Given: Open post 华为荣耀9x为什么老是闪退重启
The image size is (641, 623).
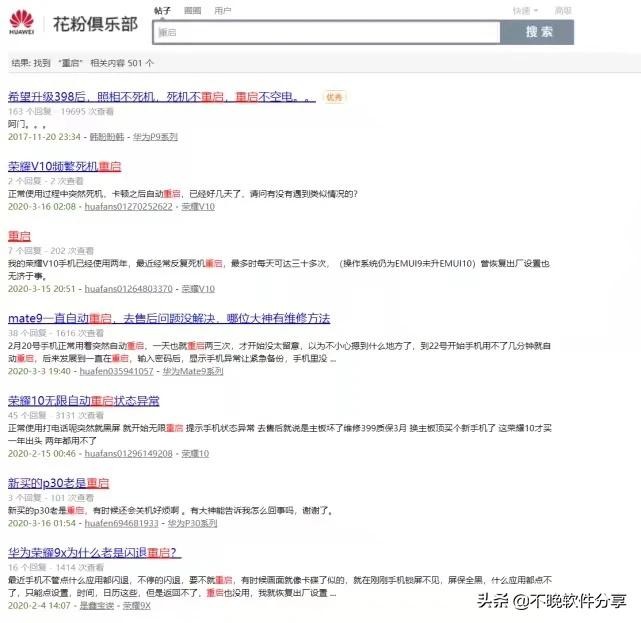Looking at the screenshot, I should (93, 551).
